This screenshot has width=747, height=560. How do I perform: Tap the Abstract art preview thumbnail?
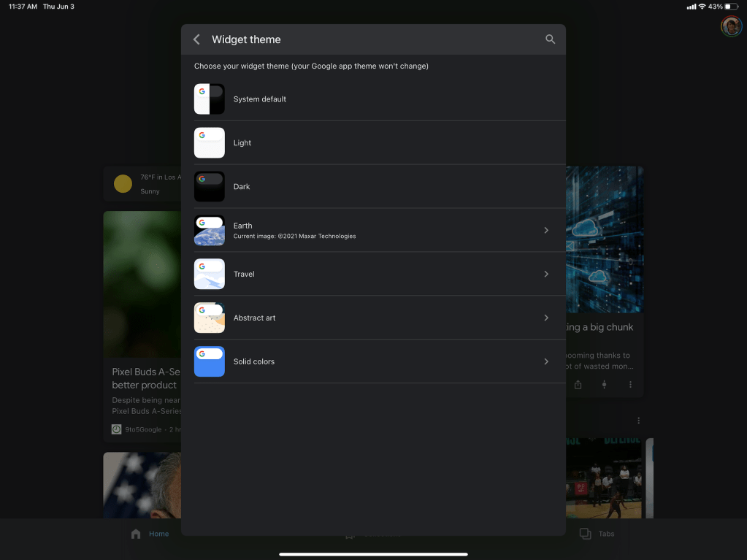point(209,318)
